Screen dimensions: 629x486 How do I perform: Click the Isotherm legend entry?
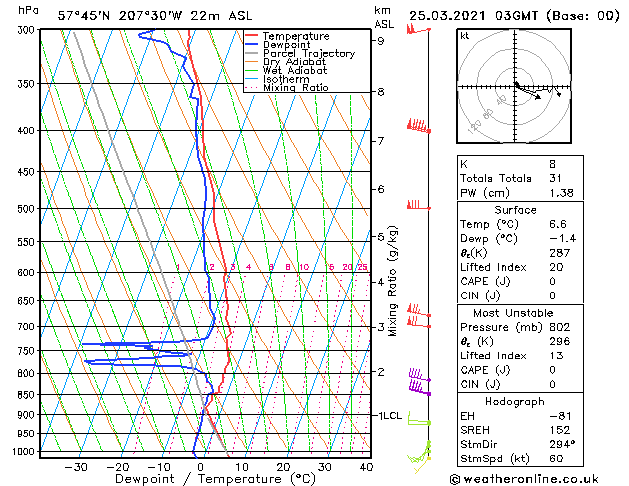coord(286,79)
